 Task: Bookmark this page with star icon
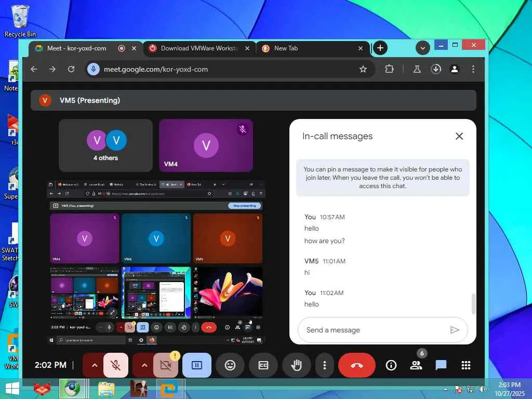click(x=363, y=69)
